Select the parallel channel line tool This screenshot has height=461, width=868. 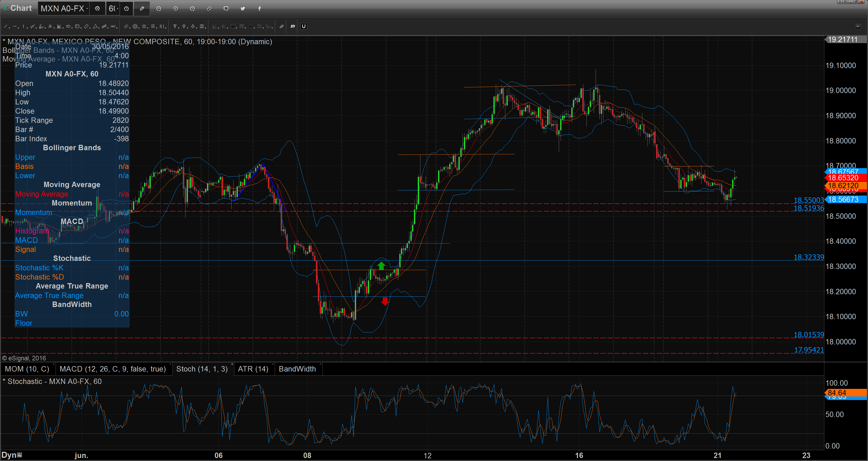[x=126, y=26]
